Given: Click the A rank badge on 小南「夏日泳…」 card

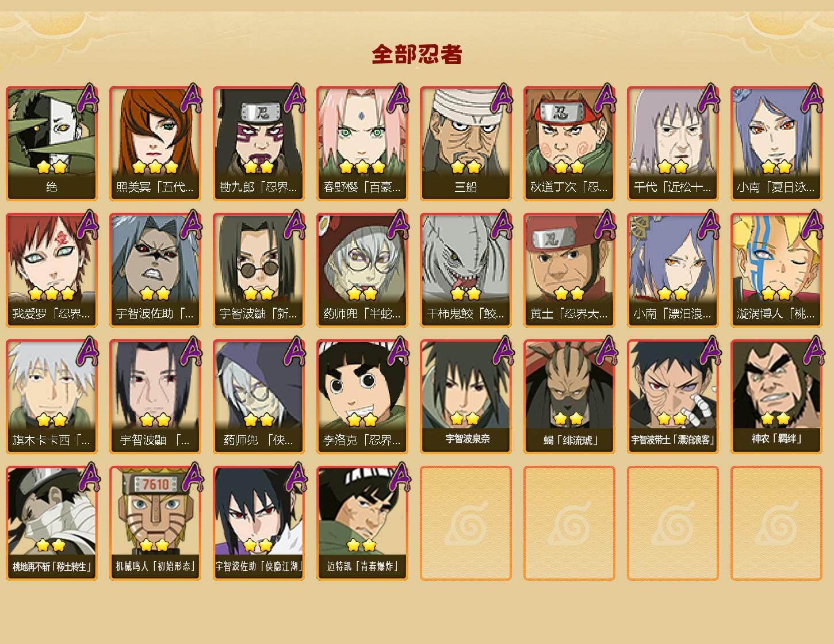Looking at the screenshot, I should point(812,98).
